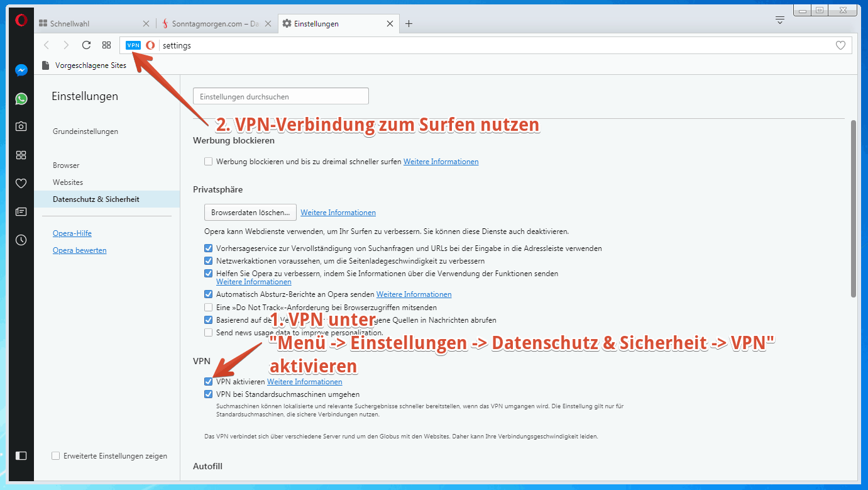
Task: Click the red Opera icon in the address bar
Action: (x=150, y=45)
